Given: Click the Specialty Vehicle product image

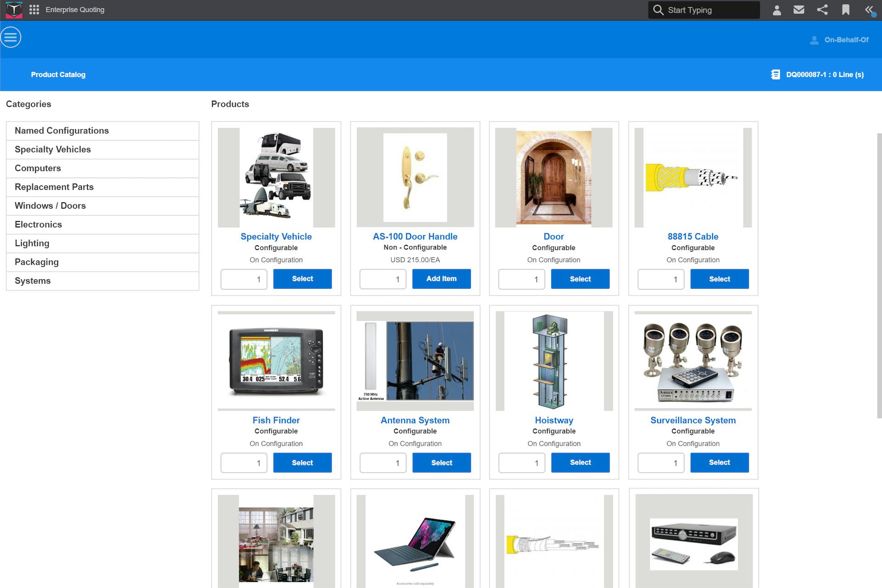Looking at the screenshot, I should click(x=276, y=177).
